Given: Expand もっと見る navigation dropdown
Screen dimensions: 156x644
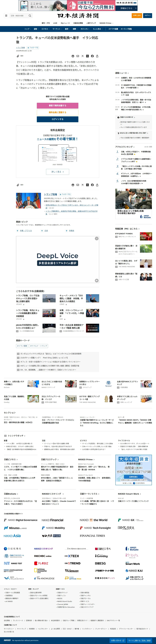Looking at the screenshot, I should (98, 29).
